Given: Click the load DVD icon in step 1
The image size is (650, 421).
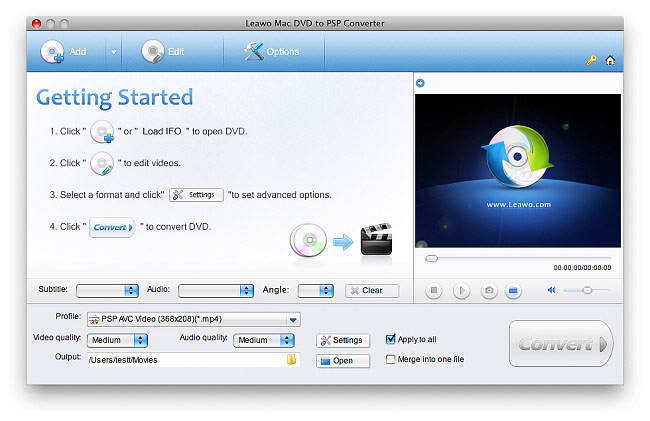Looking at the screenshot, I should pyautogui.click(x=102, y=132).
